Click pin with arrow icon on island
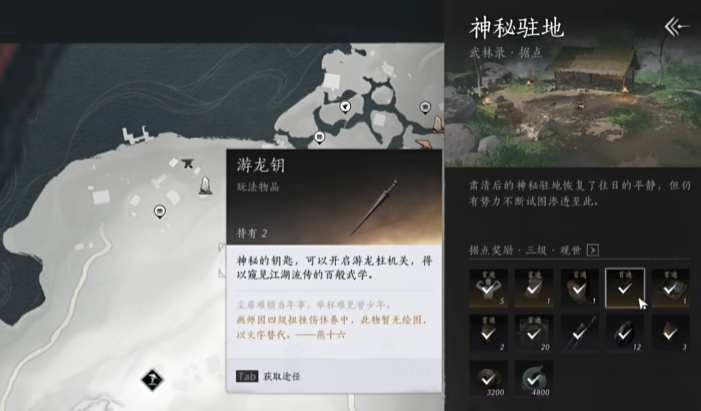This screenshot has height=411, width=701. tap(345, 107)
